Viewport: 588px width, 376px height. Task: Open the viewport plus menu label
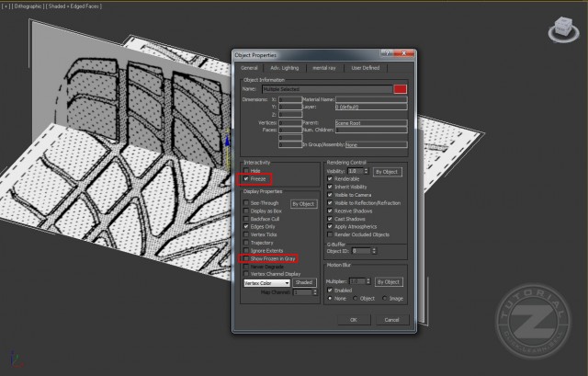(x=6, y=6)
